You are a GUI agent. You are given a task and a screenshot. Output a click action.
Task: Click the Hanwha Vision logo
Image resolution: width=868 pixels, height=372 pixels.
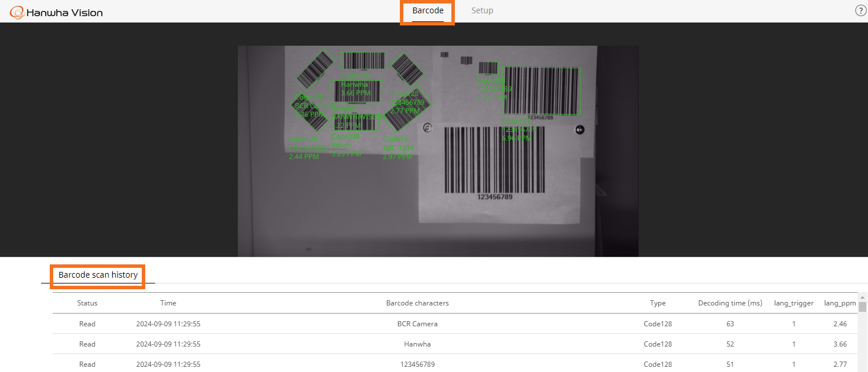tap(57, 12)
